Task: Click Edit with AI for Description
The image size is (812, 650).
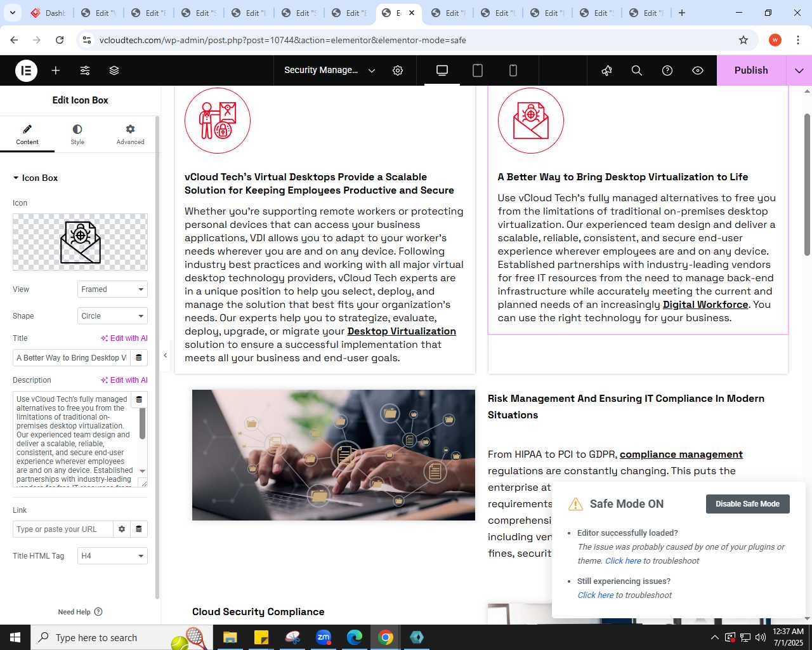Action: (124, 380)
